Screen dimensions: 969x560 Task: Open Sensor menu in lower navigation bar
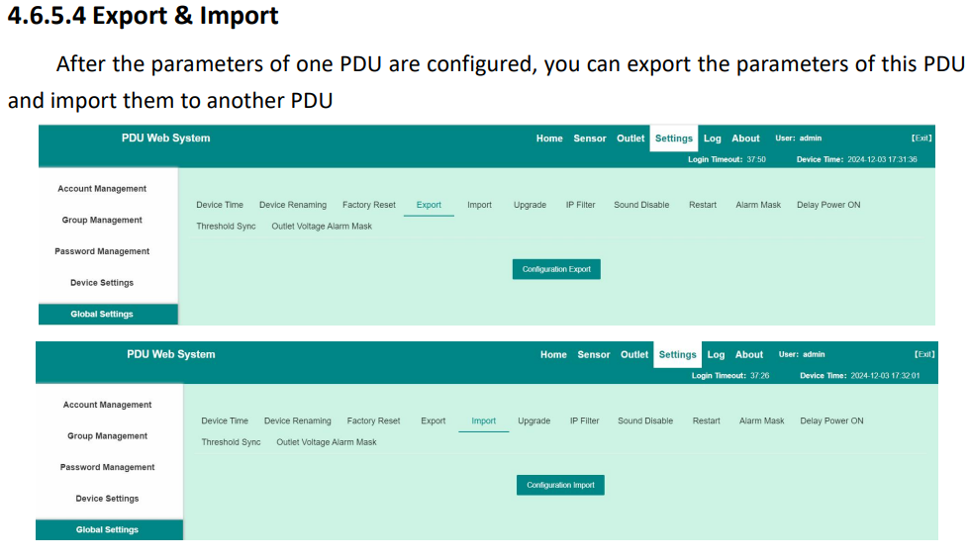[x=593, y=355]
